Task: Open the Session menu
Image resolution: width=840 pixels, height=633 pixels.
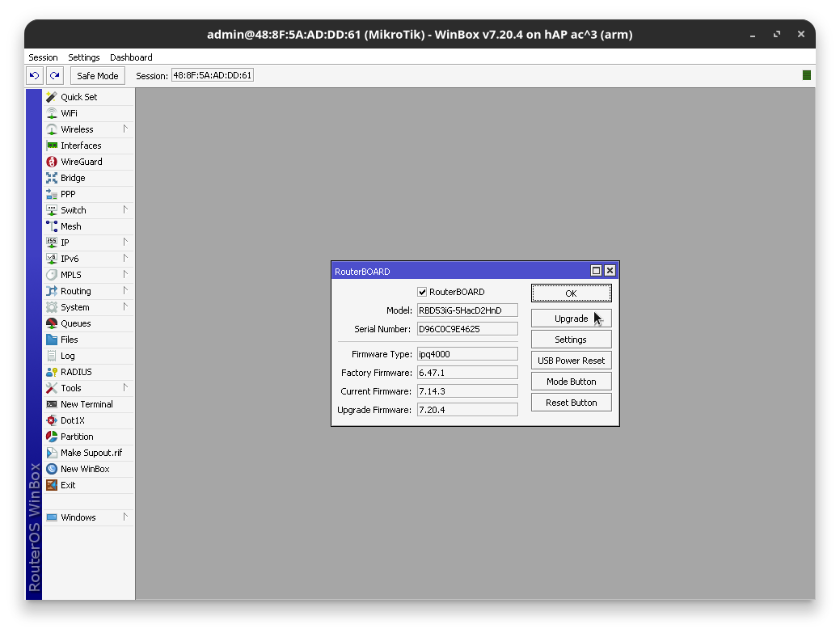Action: click(x=43, y=57)
